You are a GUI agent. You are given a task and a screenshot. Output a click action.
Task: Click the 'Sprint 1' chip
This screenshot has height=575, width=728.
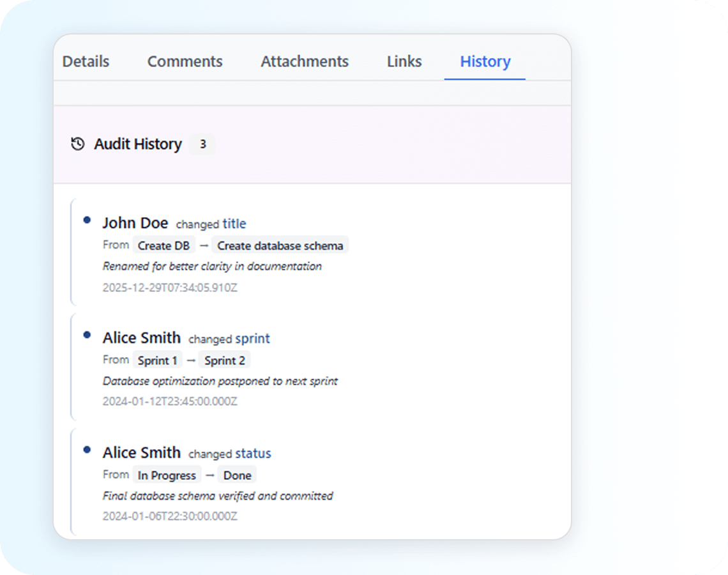tap(157, 360)
